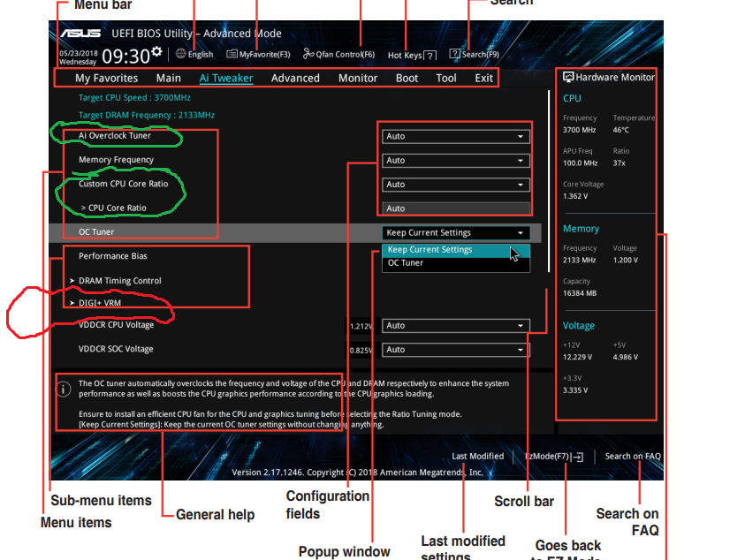The height and width of the screenshot is (560, 745).
Task: Click the Qfan Control fan icon
Action: (x=308, y=54)
